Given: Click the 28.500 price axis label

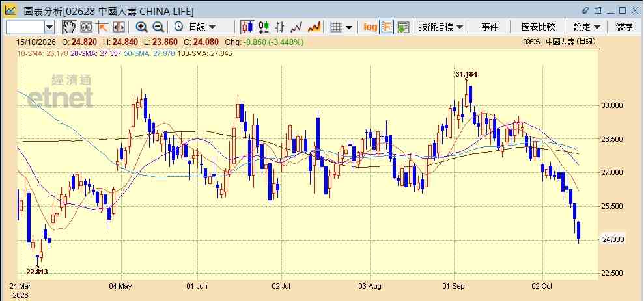Looking at the screenshot, I should (x=612, y=139).
